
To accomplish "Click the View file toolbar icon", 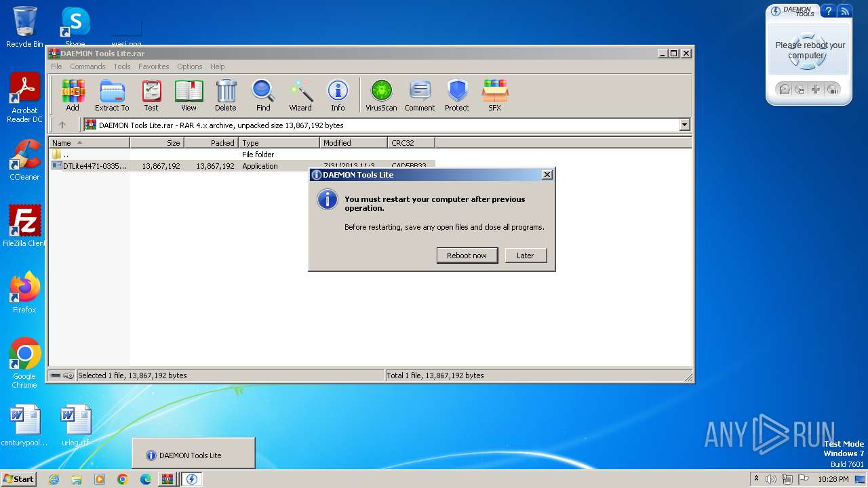I will click(189, 96).
